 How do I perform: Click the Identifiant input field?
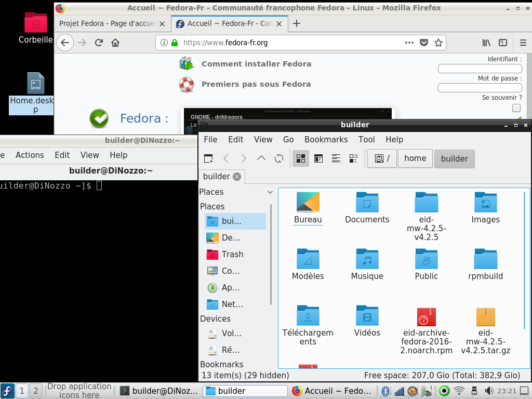480,69
